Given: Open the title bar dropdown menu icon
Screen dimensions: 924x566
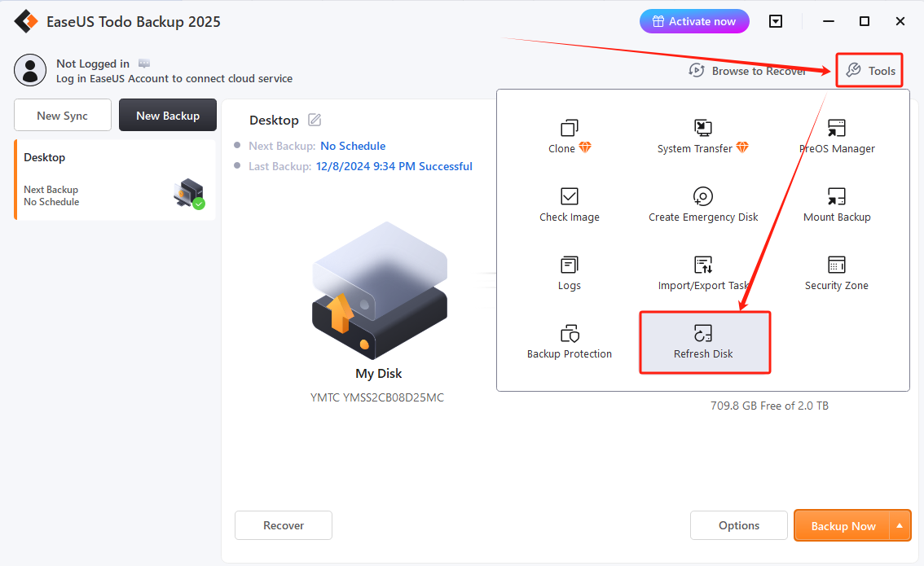Looking at the screenshot, I should (x=776, y=22).
